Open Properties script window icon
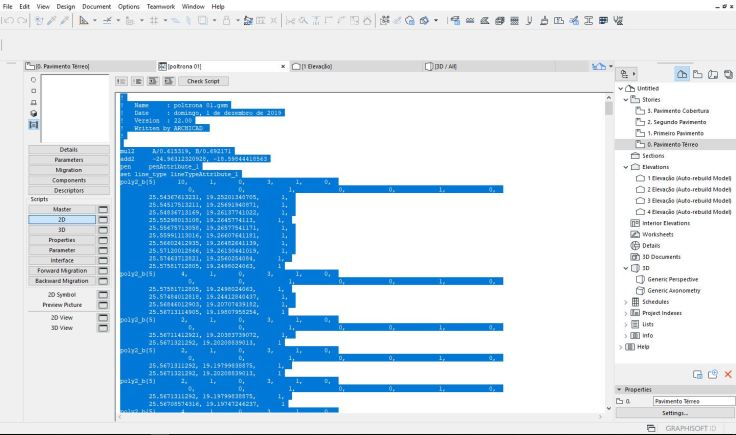 click(103, 240)
